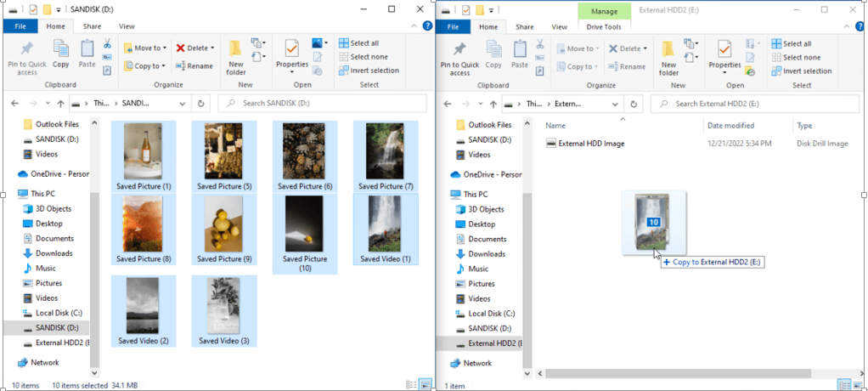Click Invert selection in SANDISK window
868x391 pixels.
click(369, 71)
